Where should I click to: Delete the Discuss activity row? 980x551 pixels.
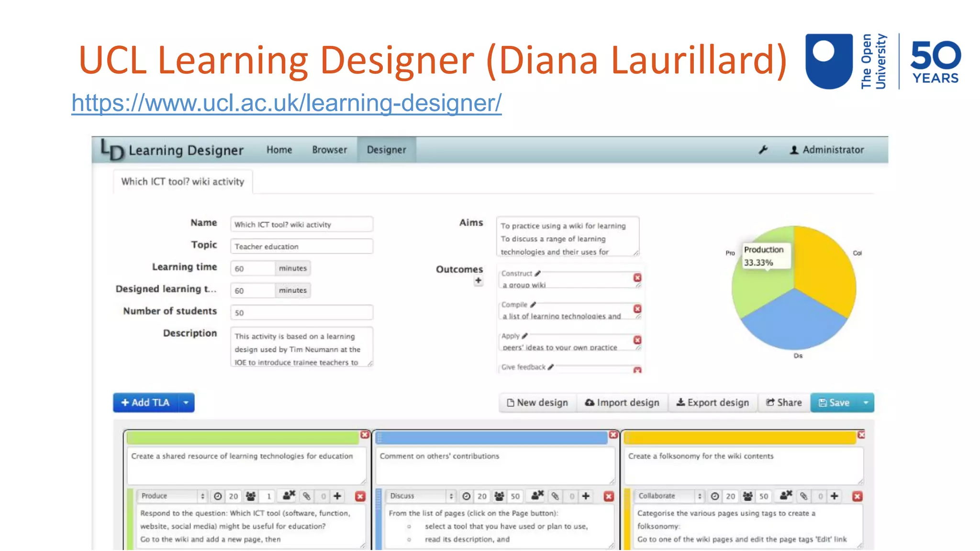point(609,496)
